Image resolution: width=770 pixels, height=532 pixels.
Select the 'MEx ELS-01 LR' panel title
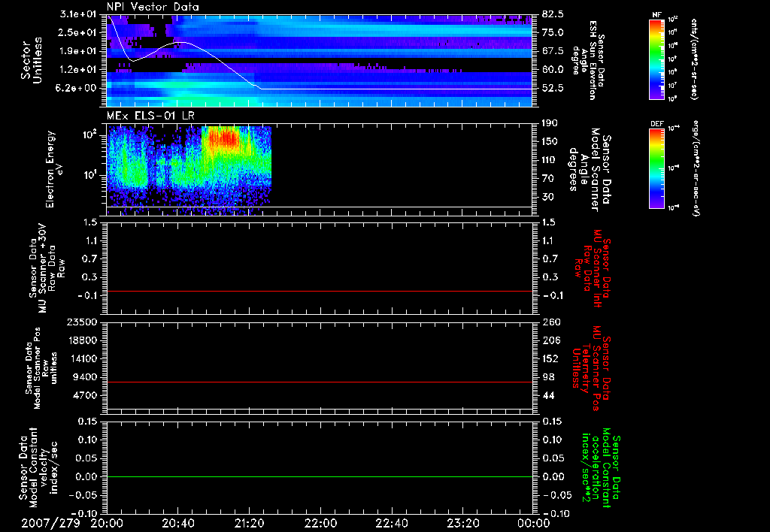(150, 116)
